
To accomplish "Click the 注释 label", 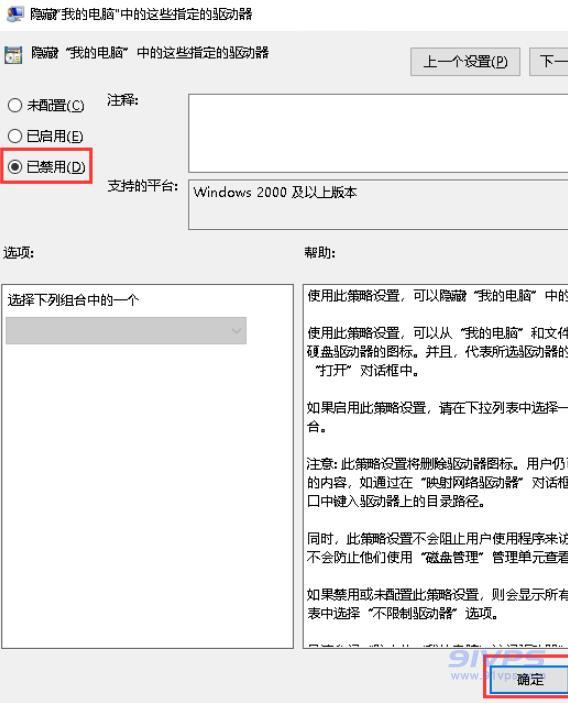I will (122, 100).
